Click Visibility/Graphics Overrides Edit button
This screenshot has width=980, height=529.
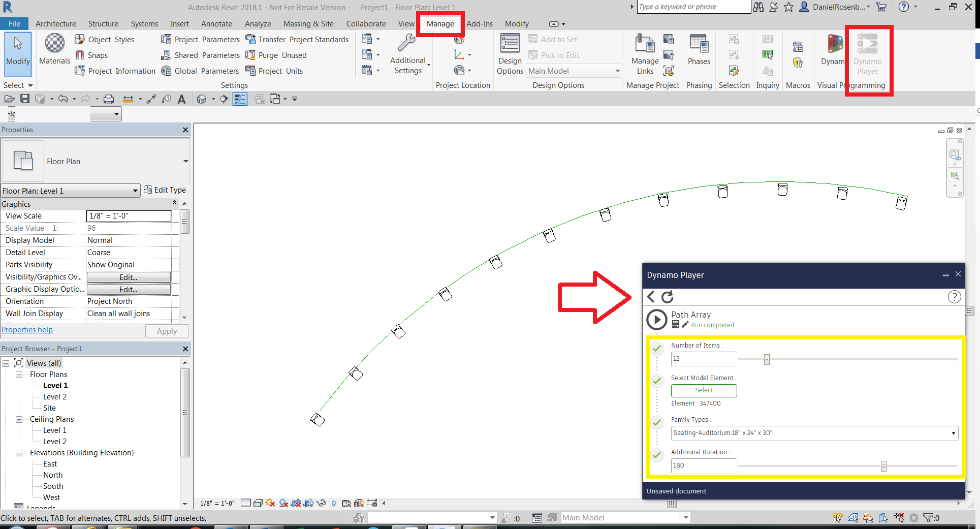pyautogui.click(x=129, y=277)
